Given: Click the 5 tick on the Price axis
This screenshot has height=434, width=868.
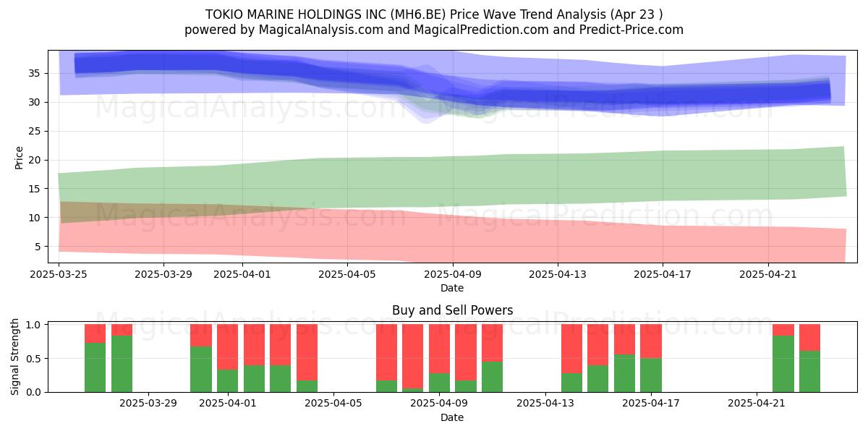Looking at the screenshot, I should 38,247.
